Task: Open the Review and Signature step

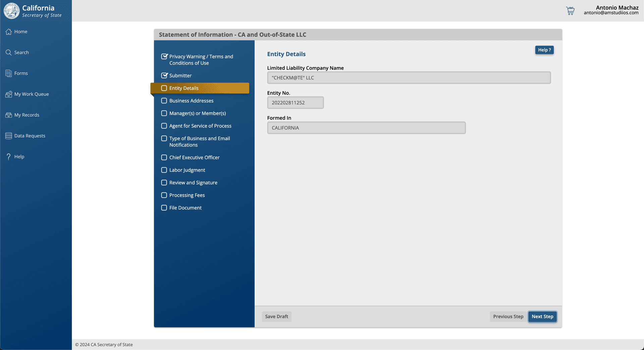Action: (193, 183)
